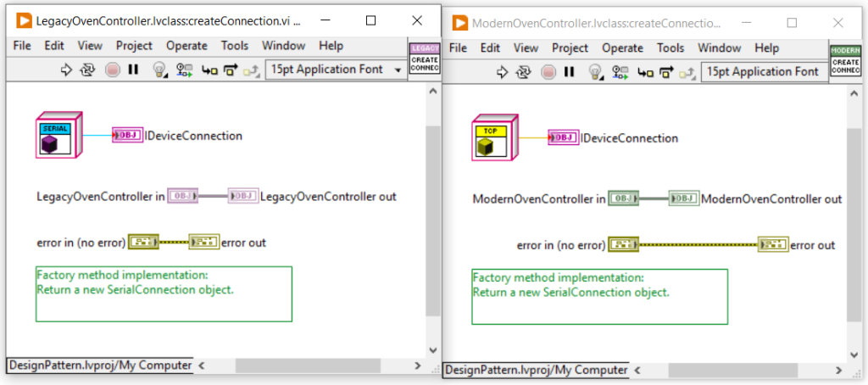Click horizontal scrollbar left arrow in ModernOvenController window
Viewport: 868px width, 385px height.
click(x=637, y=370)
